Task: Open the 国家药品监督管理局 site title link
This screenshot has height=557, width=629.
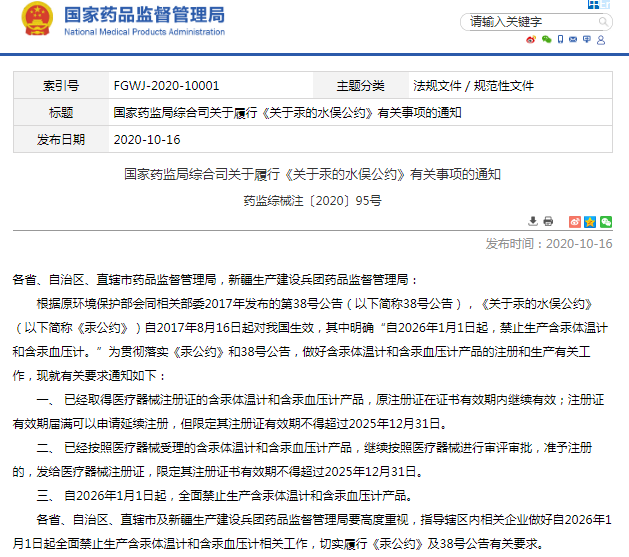Action: tap(144, 15)
